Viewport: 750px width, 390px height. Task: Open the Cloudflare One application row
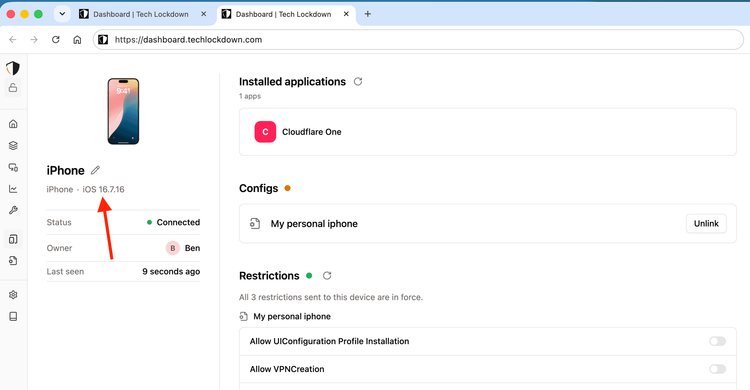(x=487, y=132)
